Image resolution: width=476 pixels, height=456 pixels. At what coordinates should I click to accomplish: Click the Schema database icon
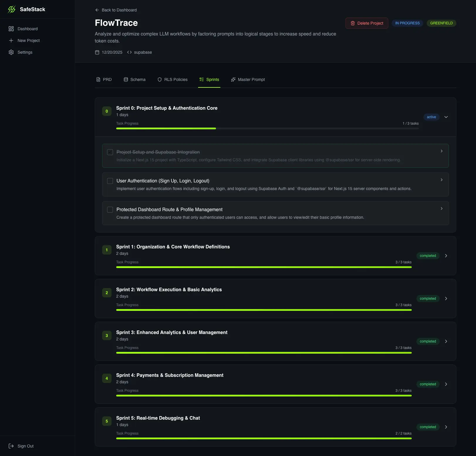pyautogui.click(x=126, y=79)
